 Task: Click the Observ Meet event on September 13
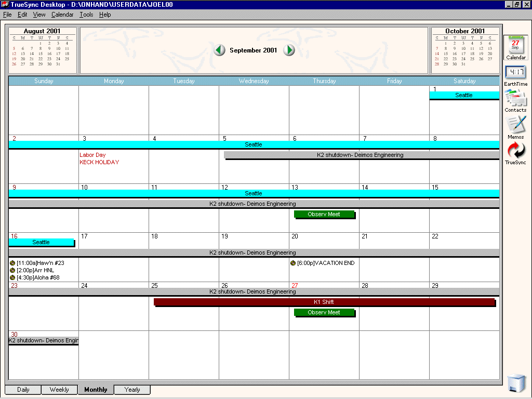[324, 214]
